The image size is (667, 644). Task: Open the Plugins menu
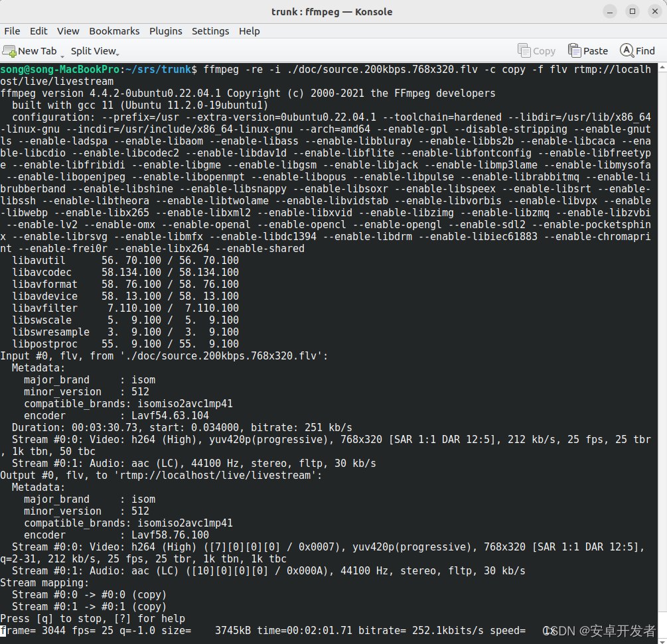tap(165, 31)
